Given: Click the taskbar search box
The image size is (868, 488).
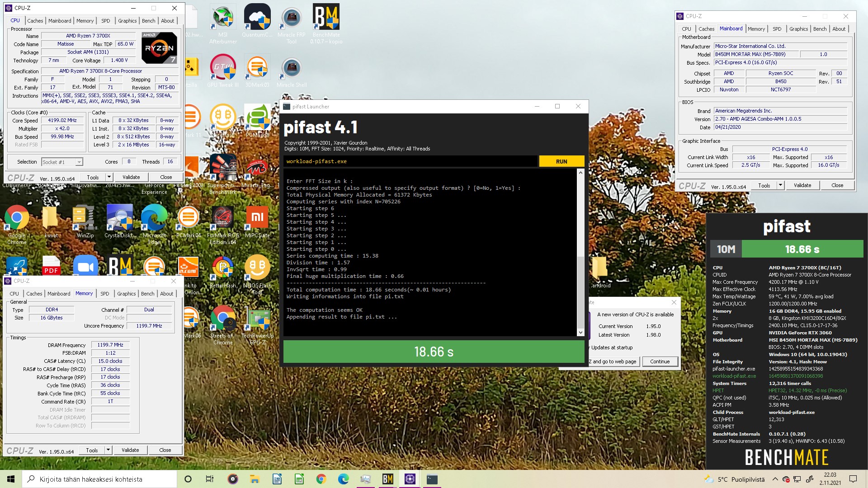Looking at the screenshot, I should [x=99, y=479].
